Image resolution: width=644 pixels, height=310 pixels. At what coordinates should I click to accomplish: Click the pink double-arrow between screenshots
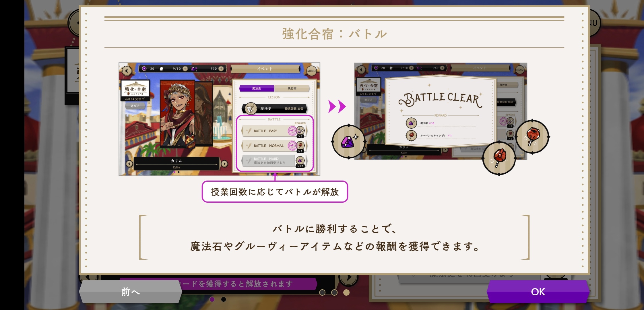coord(337,106)
